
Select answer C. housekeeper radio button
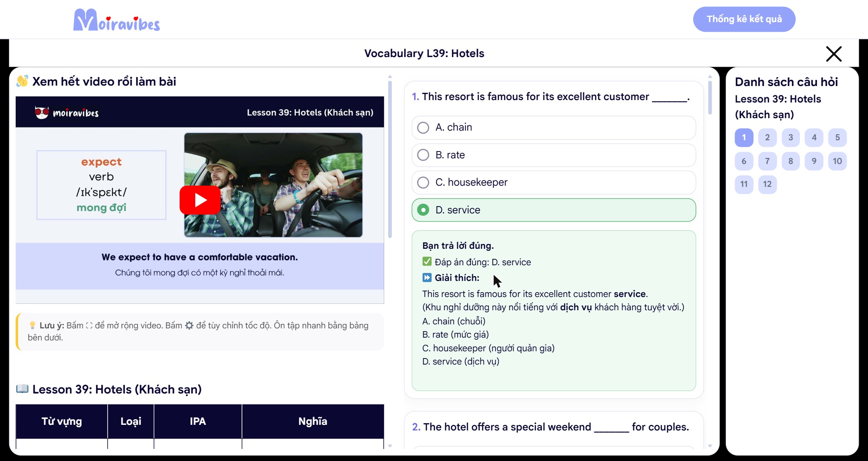point(423,182)
